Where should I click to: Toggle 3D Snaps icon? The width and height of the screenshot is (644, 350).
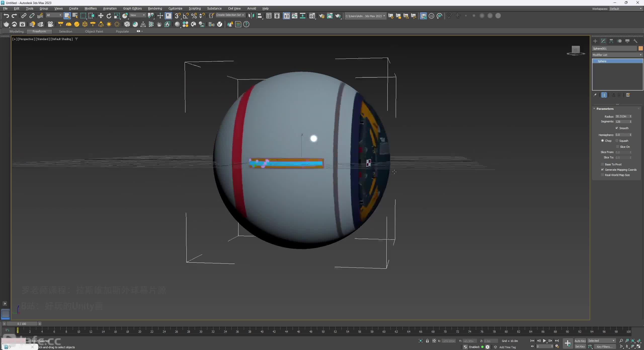tap(178, 16)
